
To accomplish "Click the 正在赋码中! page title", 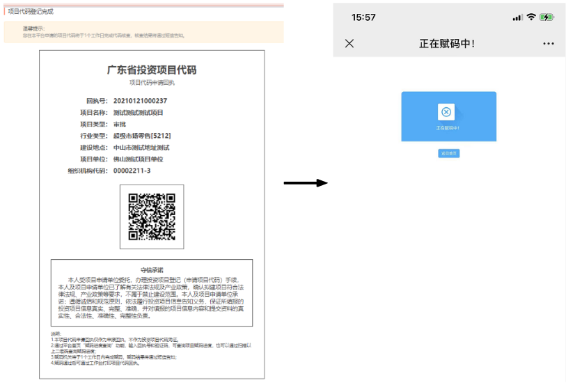I will point(447,44).
